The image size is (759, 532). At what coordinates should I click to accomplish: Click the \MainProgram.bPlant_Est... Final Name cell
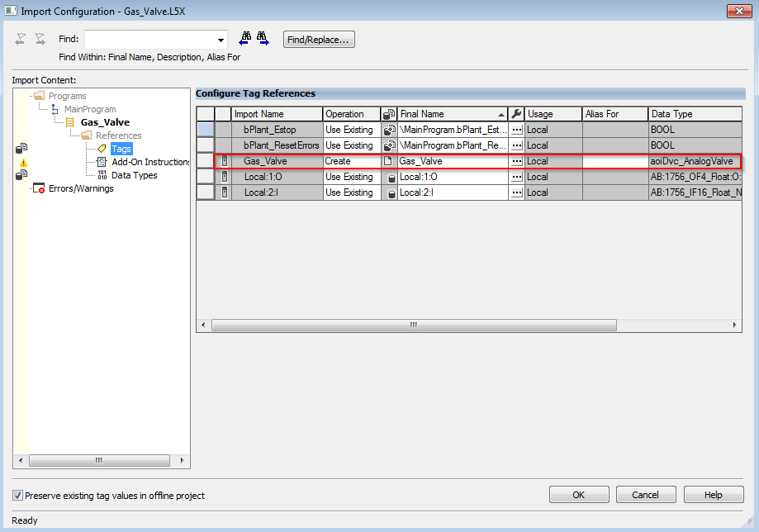(x=452, y=130)
